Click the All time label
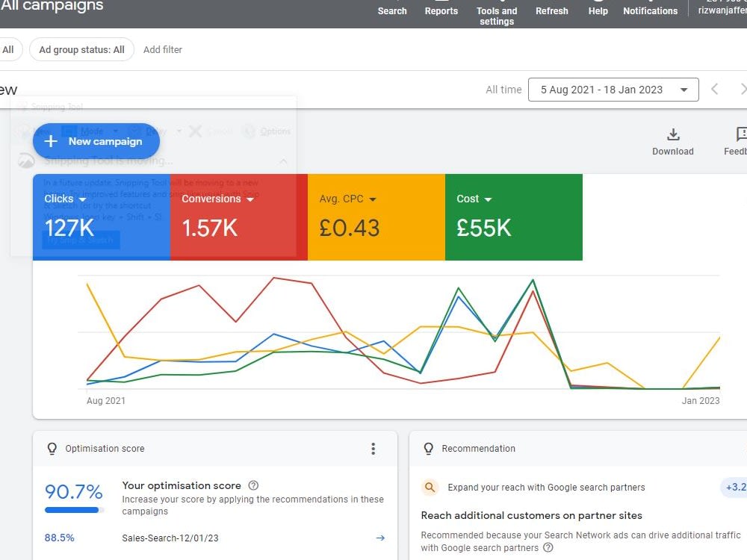The image size is (747, 560). (503, 90)
